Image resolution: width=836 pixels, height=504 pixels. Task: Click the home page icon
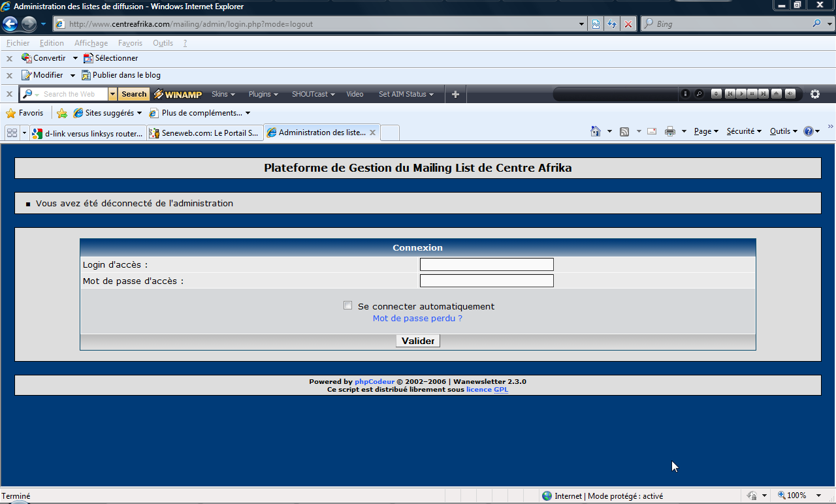(x=595, y=131)
